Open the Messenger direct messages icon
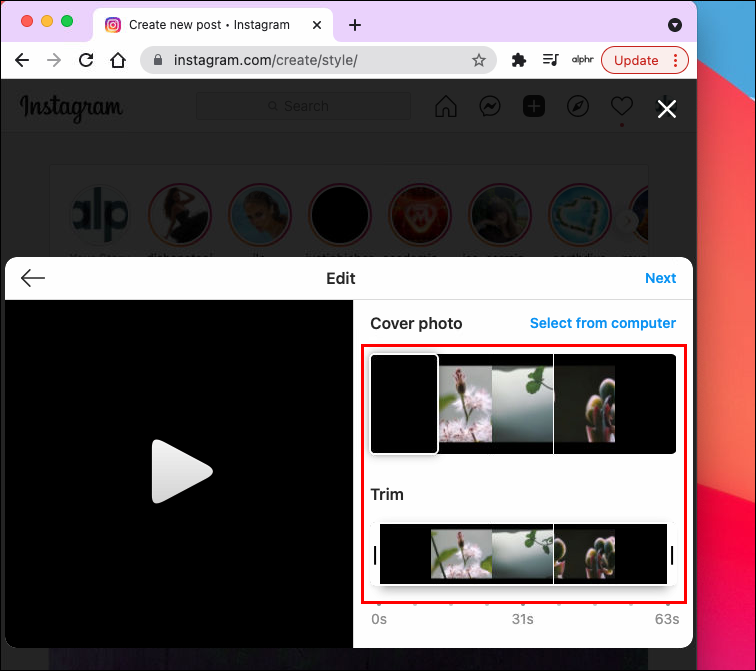 (489, 106)
